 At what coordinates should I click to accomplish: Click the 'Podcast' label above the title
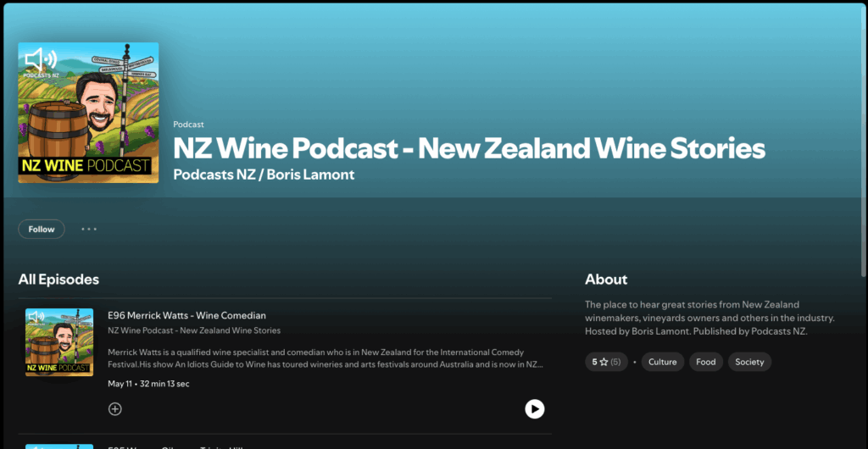tap(188, 125)
